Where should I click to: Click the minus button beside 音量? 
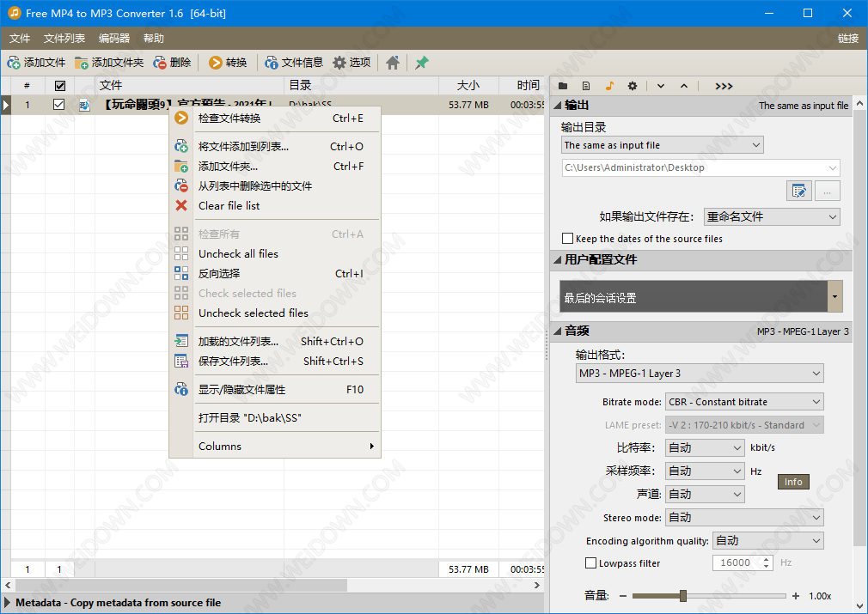[623, 596]
